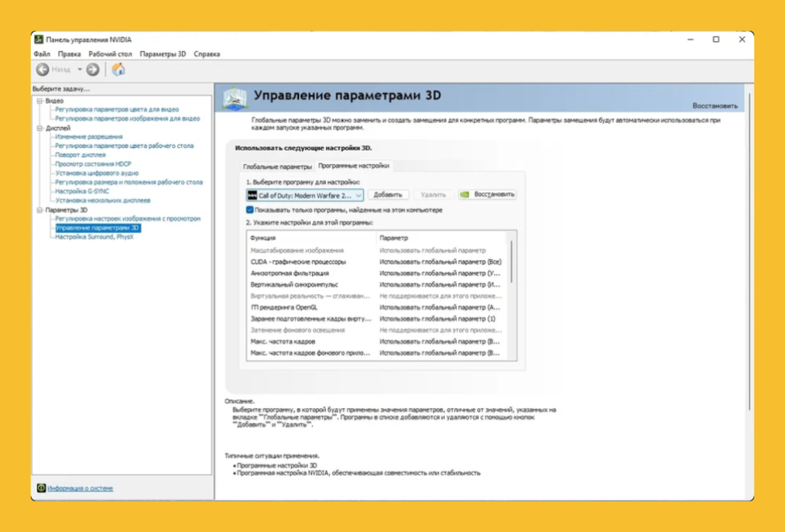Select the 'CUDA - графические процессоры' row
The height and width of the screenshot is (532, 785).
pos(377,262)
